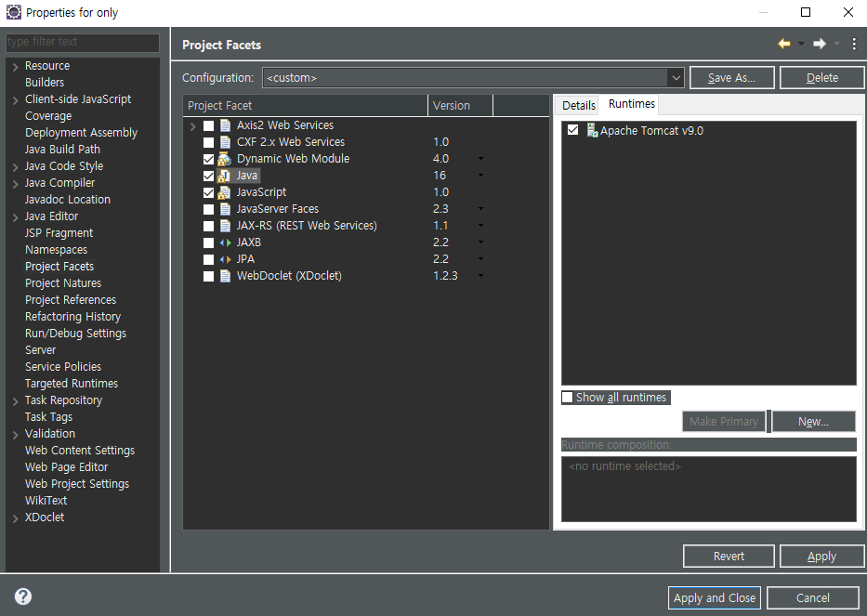Click the Revert button
This screenshot has width=867, height=616.
pos(729,557)
